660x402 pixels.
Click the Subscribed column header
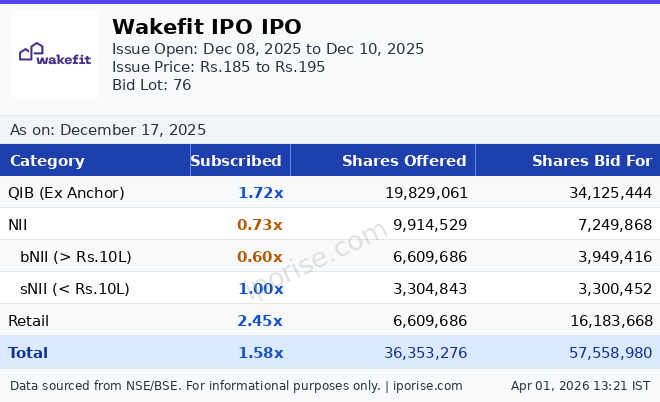click(x=236, y=161)
